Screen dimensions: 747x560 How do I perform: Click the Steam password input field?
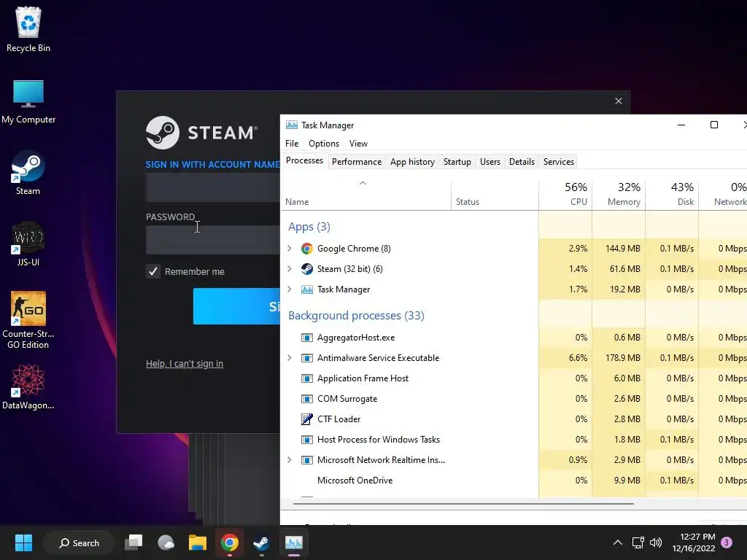pyautogui.click(x=213, y=240)
